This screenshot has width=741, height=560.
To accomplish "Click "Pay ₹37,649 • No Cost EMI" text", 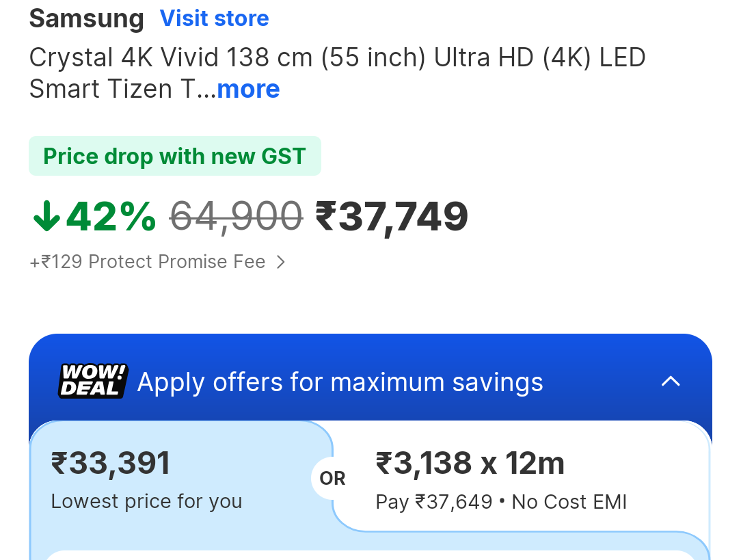I will (x=501, y=502).
